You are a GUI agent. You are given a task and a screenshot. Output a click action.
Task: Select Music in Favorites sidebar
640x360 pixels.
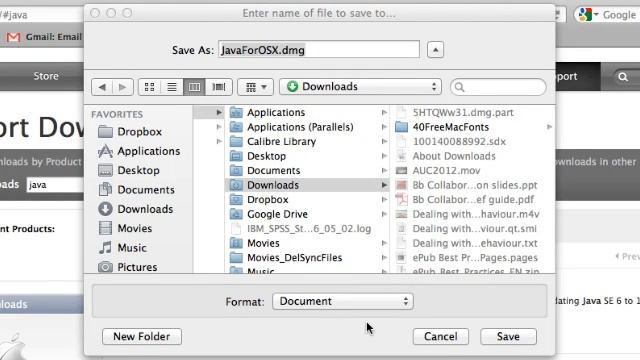(x=123, y=248)
